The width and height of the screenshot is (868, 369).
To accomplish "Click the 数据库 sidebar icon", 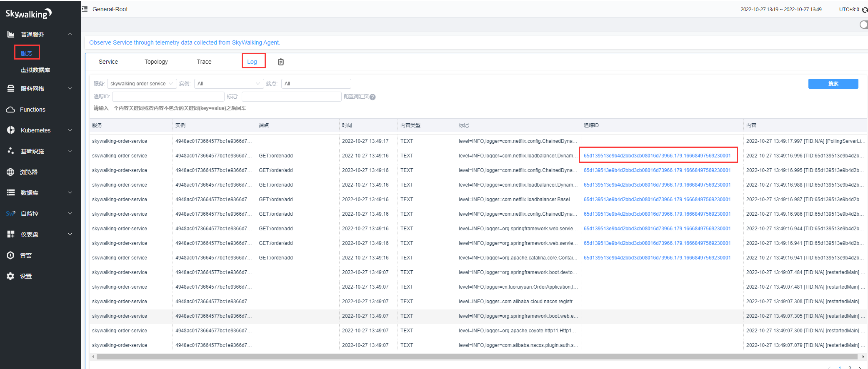I will tap(11, 192).
